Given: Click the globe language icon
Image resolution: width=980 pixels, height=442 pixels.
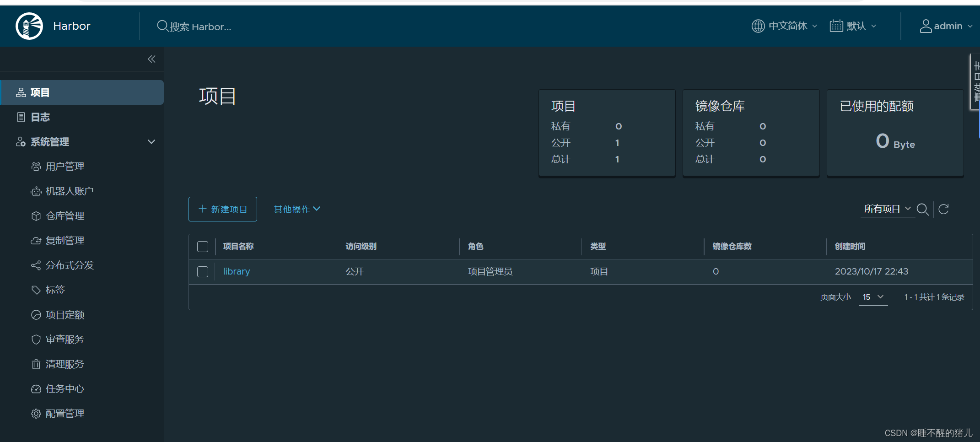Looking at the screenshot, I should click(758, 26).
